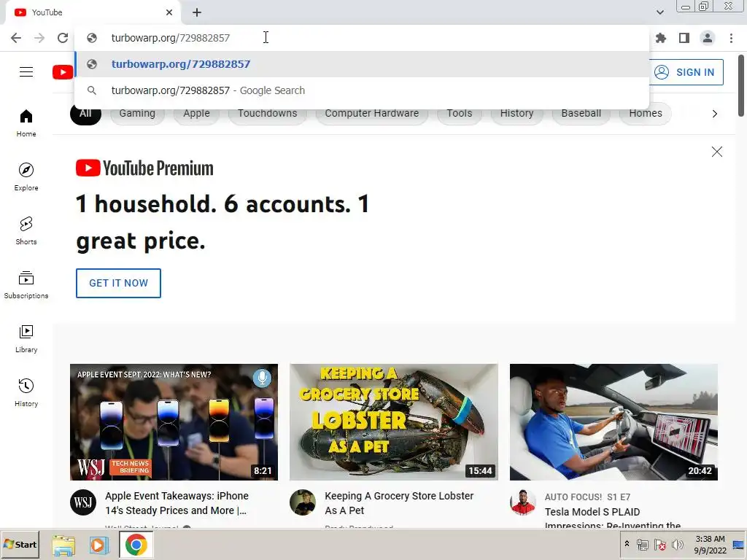Open Explore in the sidebar

pyautogui.click(x=26, y=176)
